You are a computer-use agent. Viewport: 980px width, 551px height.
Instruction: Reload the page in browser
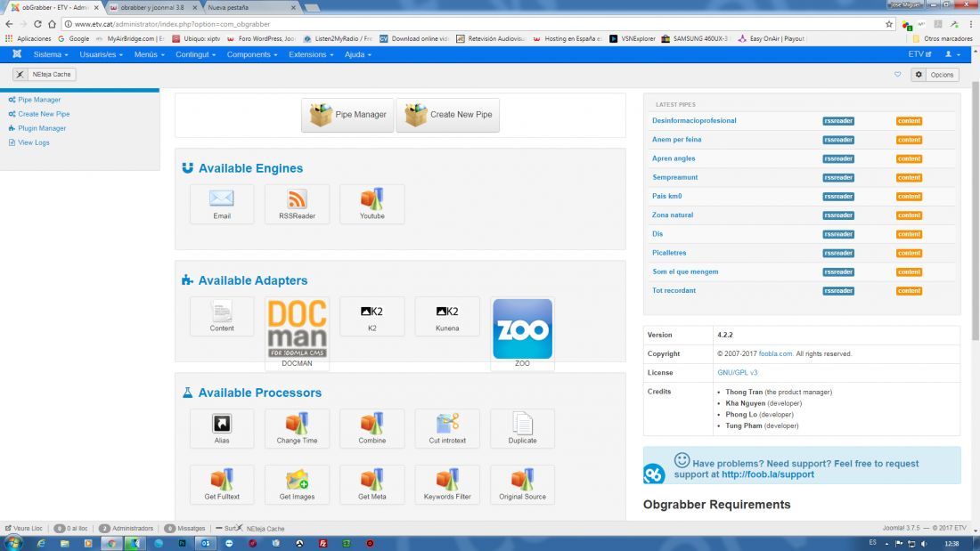click(37, 24)
